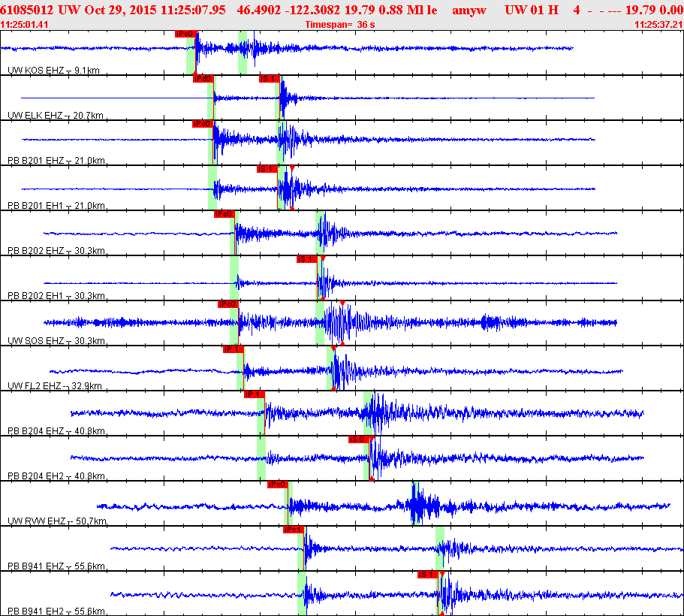Select the P pick flag on PB B941 EHZ trace

tap(294, 529)
